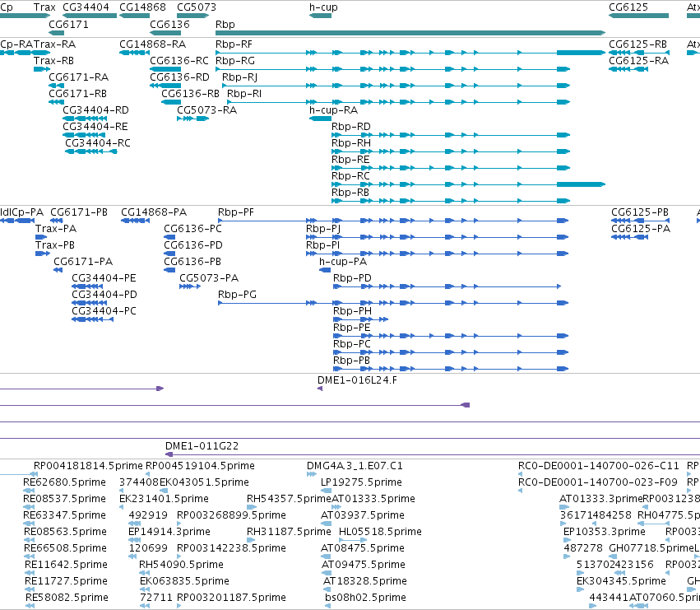
Task: Open the CG34404-RC transcript label
Action: (x=98, y=143)
